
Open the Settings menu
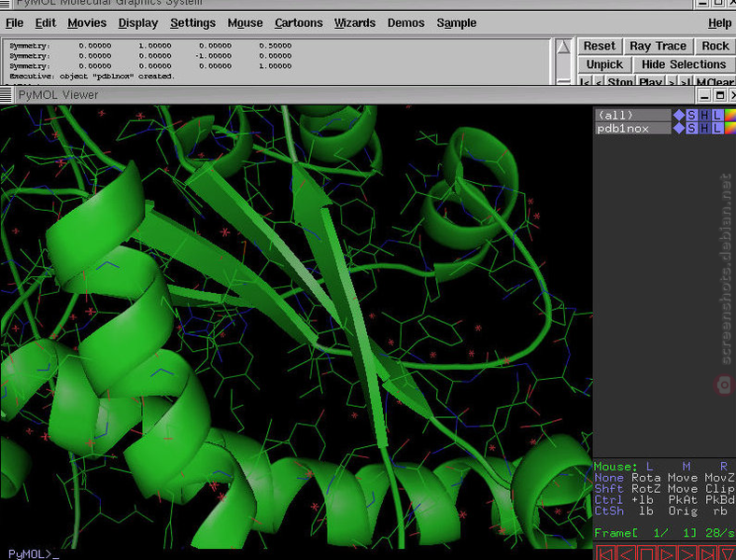[x=193, y=23]
